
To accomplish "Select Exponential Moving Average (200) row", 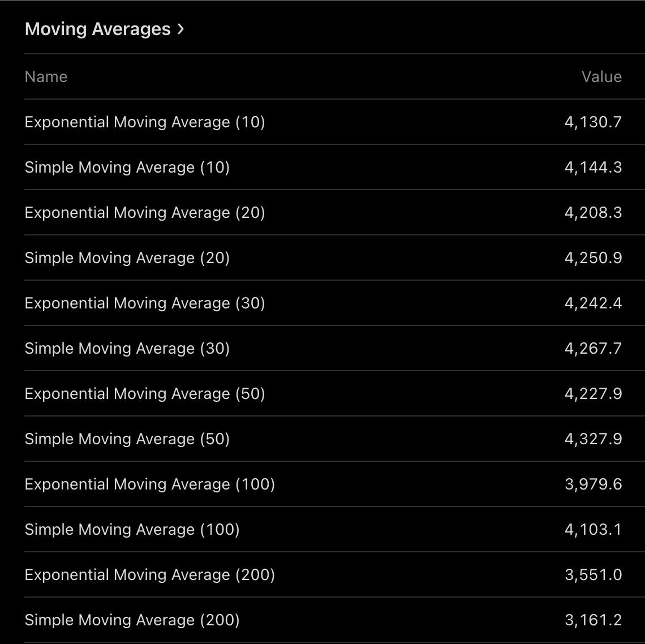I will [150, 575].
